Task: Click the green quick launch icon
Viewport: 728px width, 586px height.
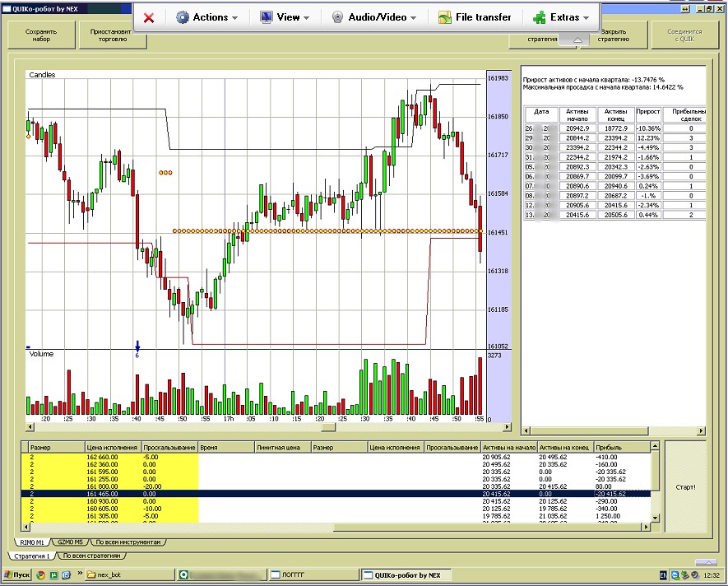Action: pos(53,574)
